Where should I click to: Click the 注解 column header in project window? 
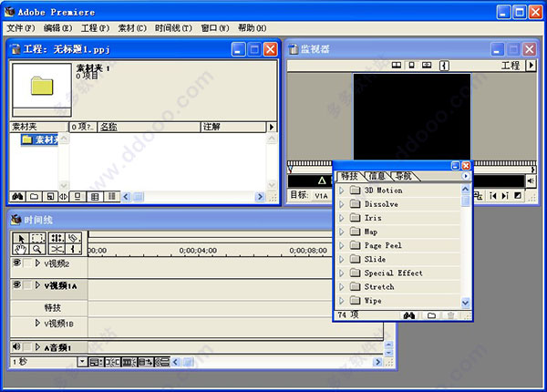233,127
